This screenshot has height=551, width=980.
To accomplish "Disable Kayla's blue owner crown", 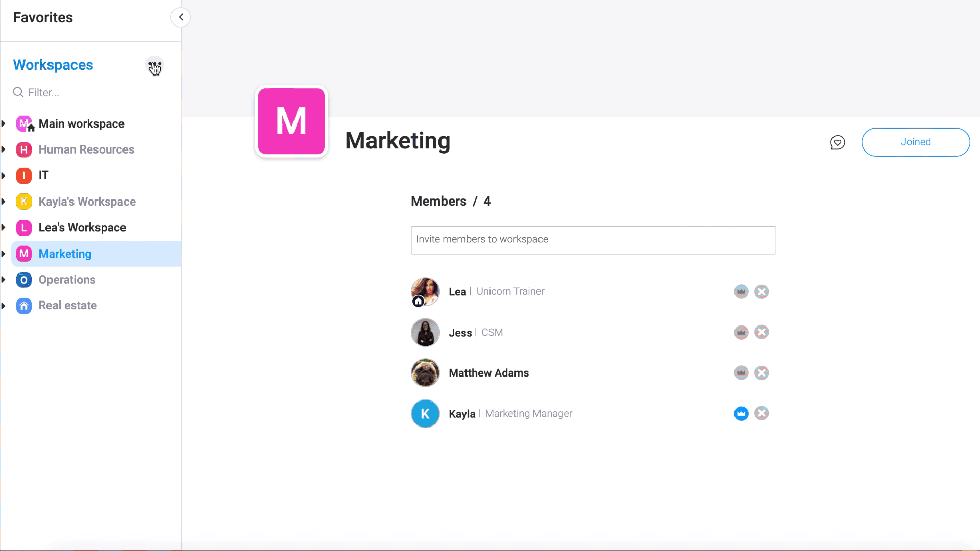I will (x=741, y=413).
